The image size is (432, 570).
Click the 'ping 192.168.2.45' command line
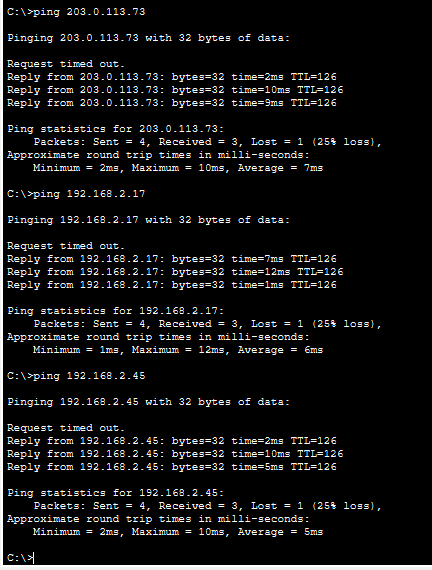[76, 376]
